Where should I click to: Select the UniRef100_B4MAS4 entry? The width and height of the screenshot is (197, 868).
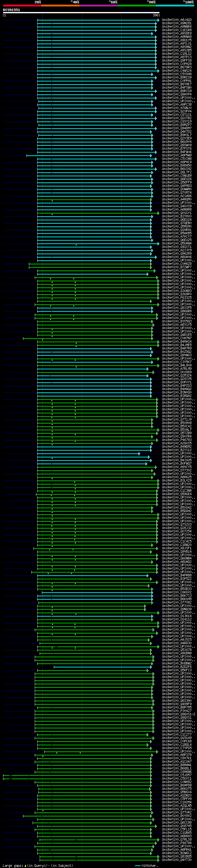click(177, 342)
